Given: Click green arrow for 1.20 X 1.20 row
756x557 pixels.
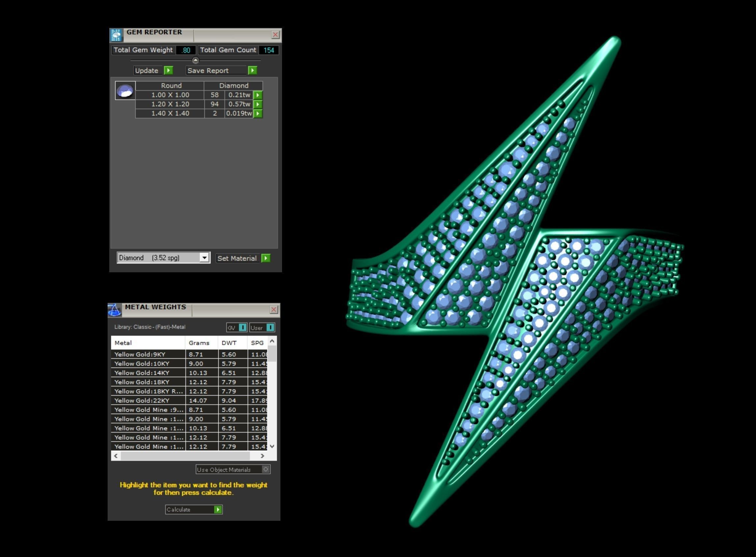Looking at the screenshot, I should [257, 104].
